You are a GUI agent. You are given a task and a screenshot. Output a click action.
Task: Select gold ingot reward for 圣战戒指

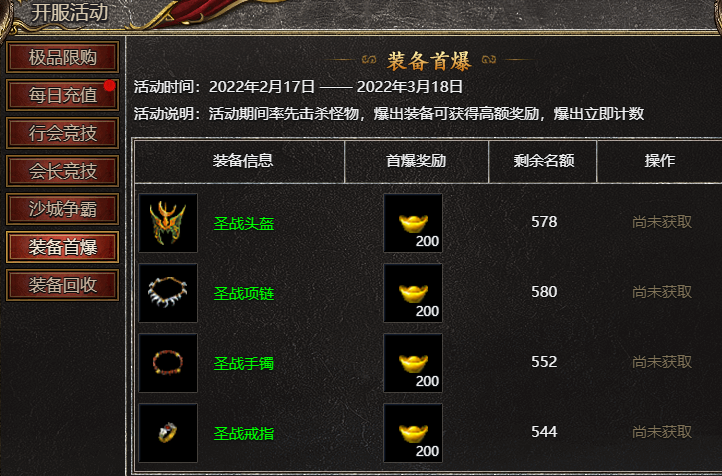click(x=413, y=433)
